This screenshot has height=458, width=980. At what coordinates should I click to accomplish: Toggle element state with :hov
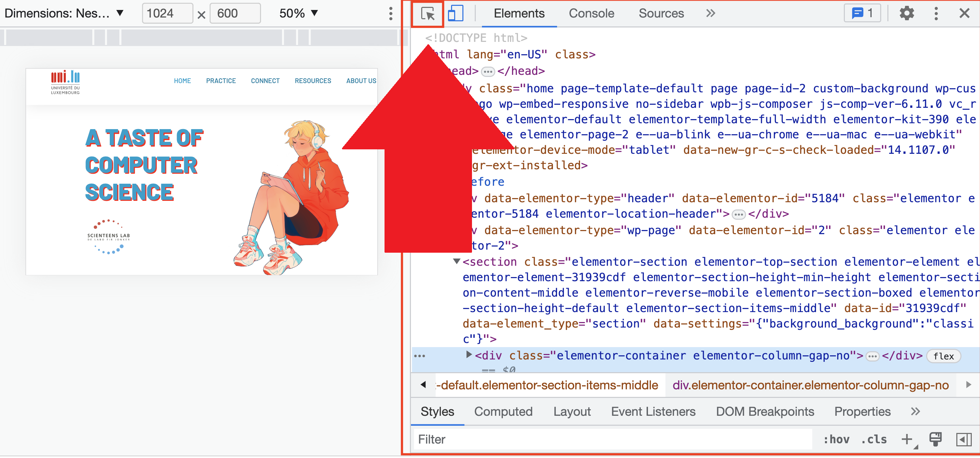tap(836, 439)
